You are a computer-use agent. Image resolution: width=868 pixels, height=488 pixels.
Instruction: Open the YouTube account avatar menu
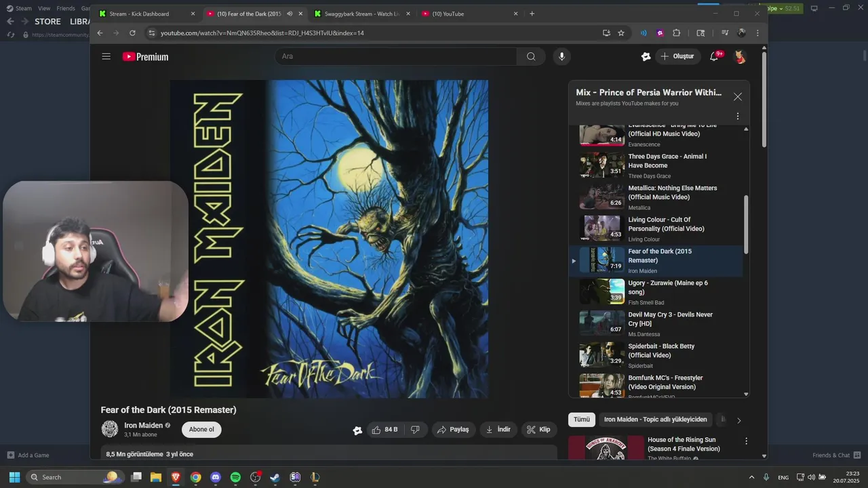(x=740, y=56)
